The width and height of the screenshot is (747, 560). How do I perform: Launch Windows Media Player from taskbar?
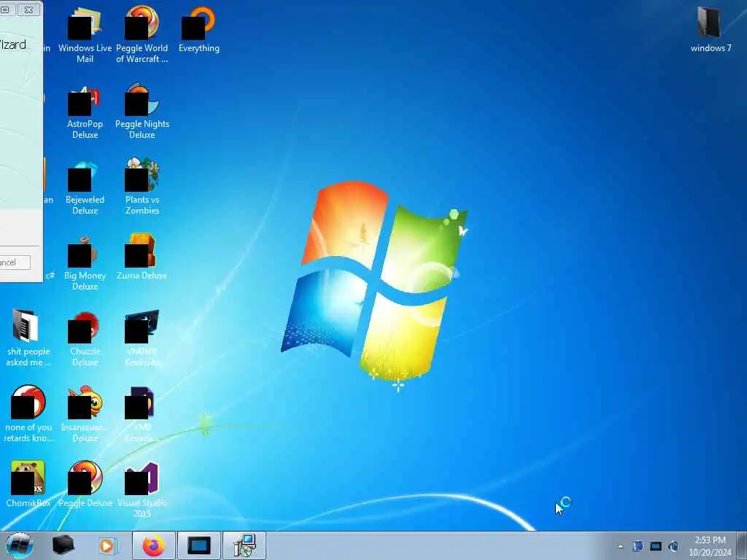click(x=108, y=546)
